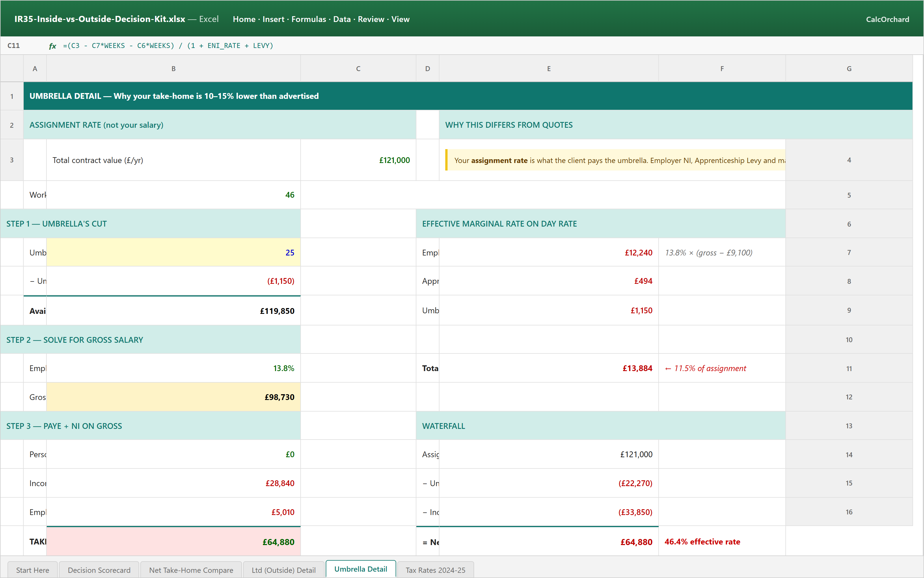This screenshot has height=578, width=924.
Task: Select column B header
Action: pos(173,68)
